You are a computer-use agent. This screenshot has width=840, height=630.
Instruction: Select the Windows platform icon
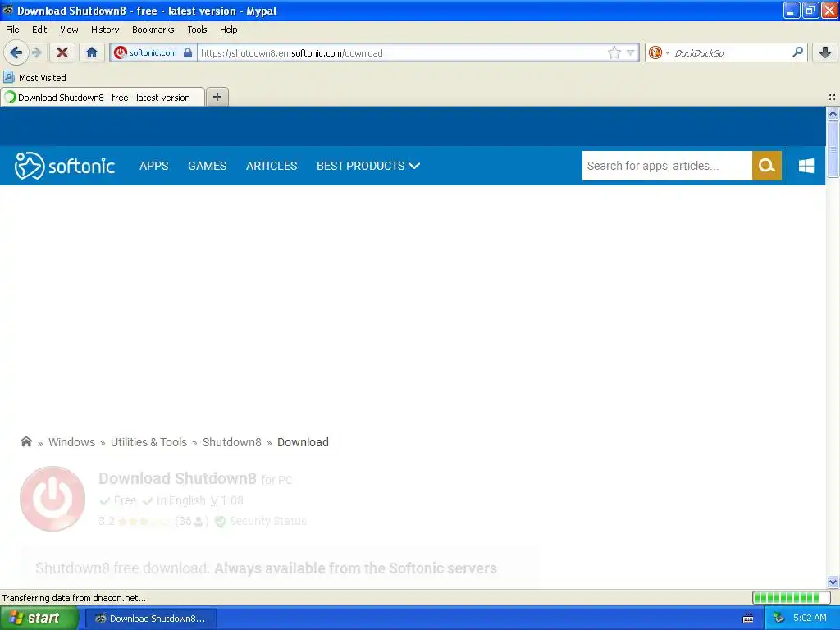click(806, 166)
